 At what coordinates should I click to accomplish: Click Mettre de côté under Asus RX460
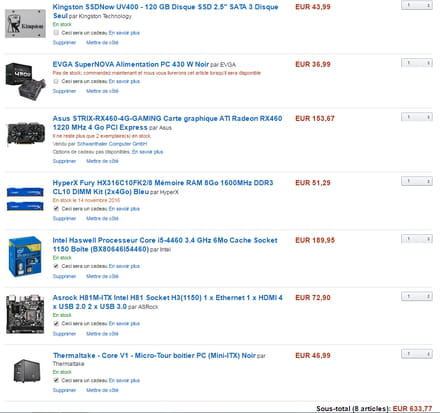102,161
